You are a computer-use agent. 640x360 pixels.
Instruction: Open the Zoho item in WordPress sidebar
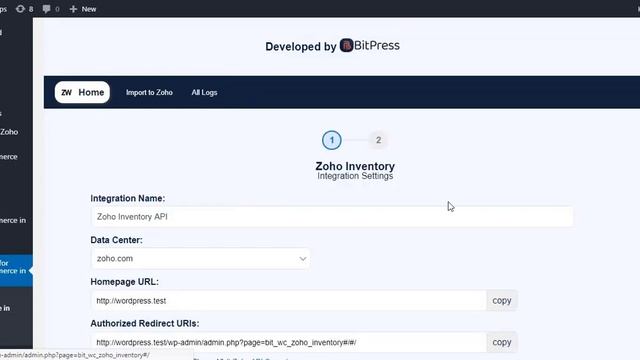point(9,132)
